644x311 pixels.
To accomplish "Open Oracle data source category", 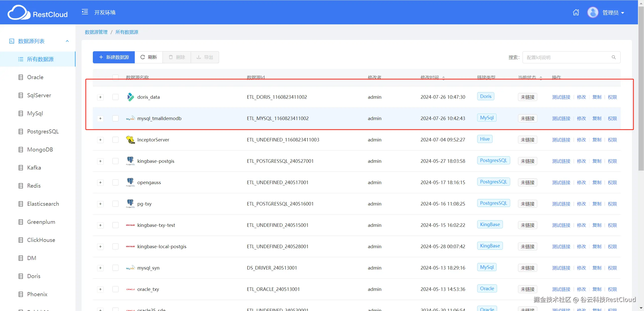I will 35,77.
